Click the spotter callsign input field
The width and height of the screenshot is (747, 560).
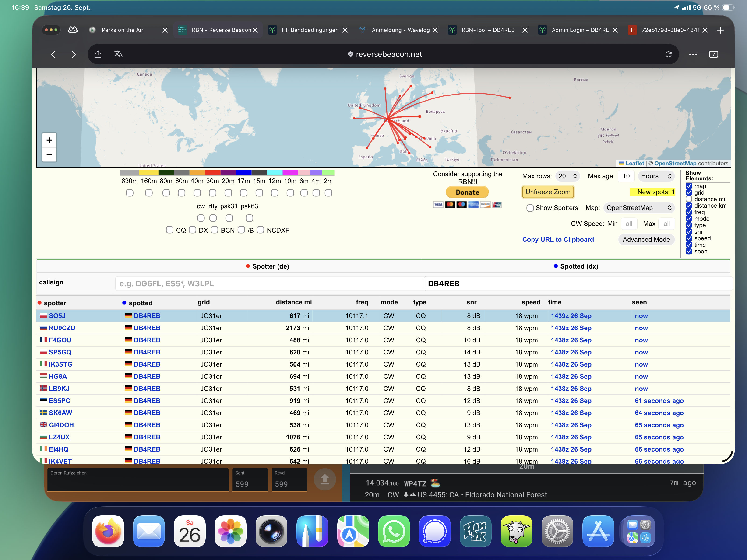click(x=269, y=283)
